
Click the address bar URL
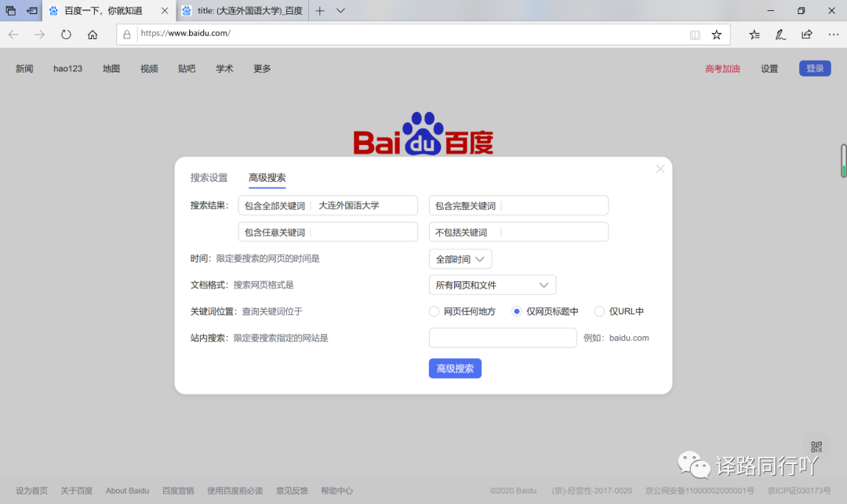pyautogui.click(x=186, y=33)
